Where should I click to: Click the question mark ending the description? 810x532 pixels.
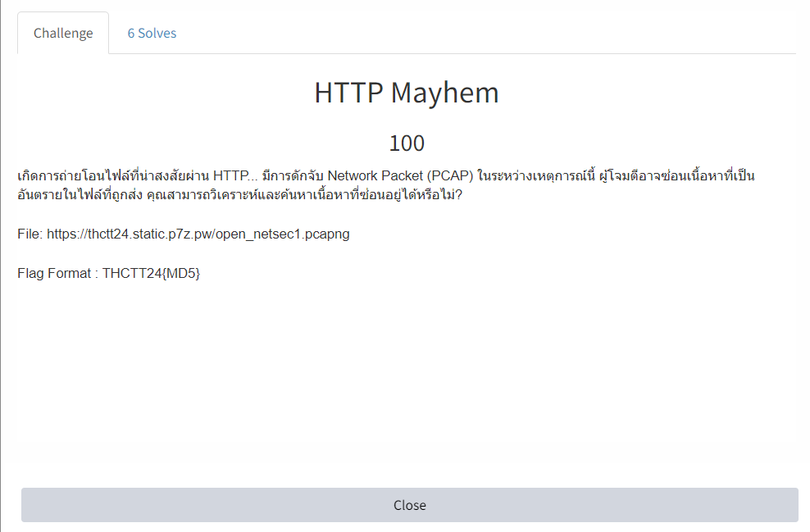coord(459,195)
